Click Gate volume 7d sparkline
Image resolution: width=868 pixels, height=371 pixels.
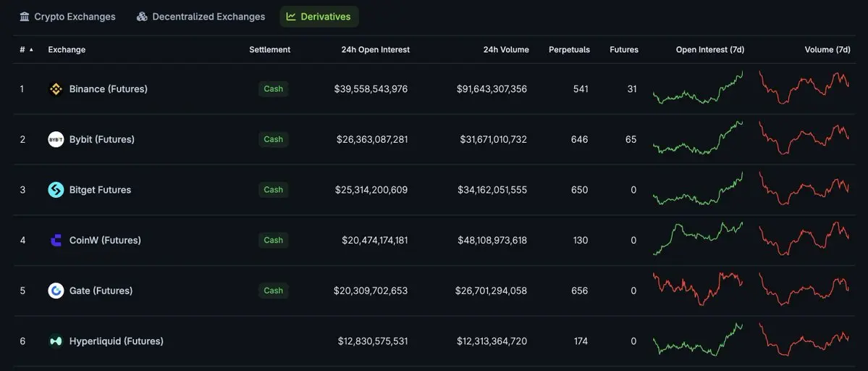(x=804, y=289)
